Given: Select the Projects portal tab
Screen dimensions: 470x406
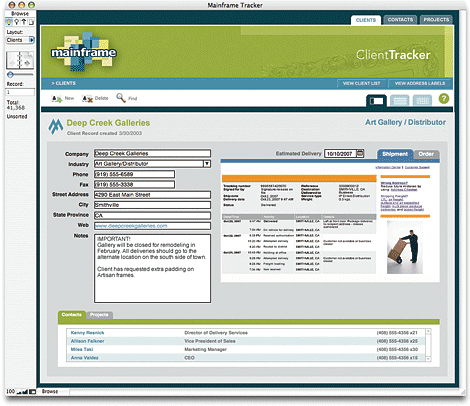Looking at the screenshot, I should 99,315.
